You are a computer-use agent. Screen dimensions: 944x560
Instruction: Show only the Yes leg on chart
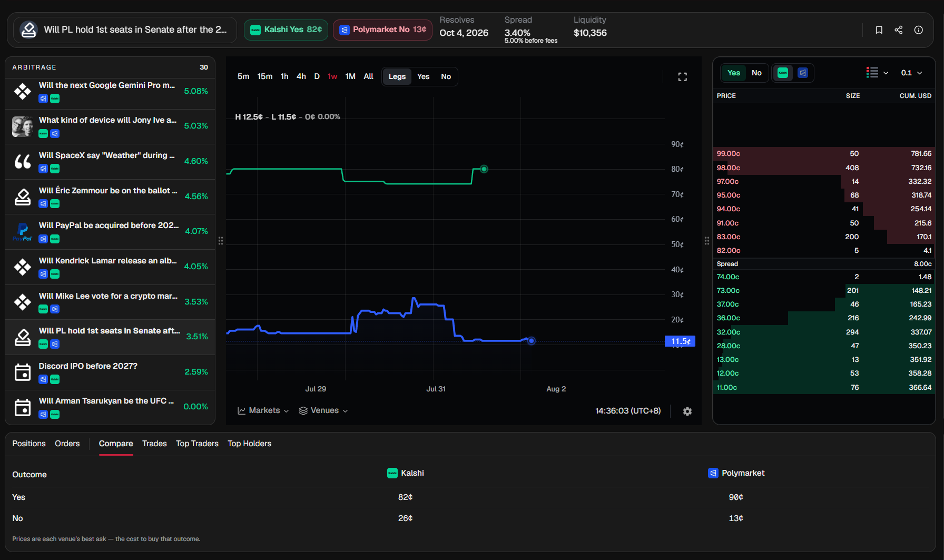[423, 76]
